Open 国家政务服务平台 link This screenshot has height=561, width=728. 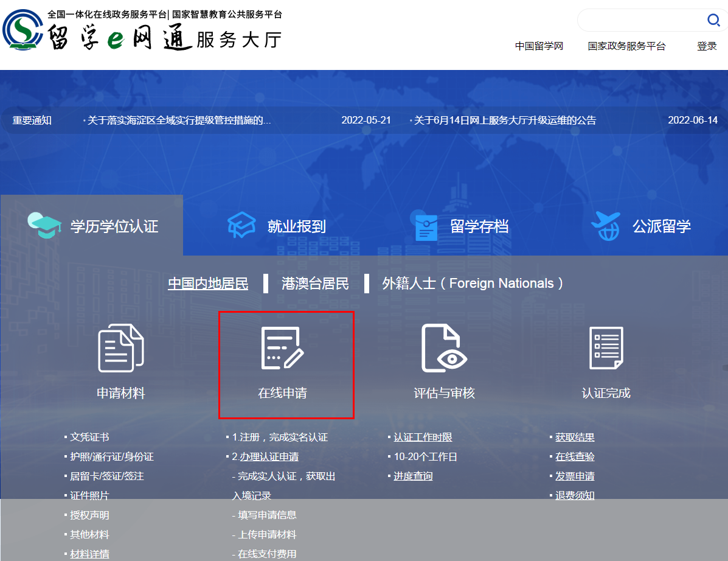click(626, 46)
